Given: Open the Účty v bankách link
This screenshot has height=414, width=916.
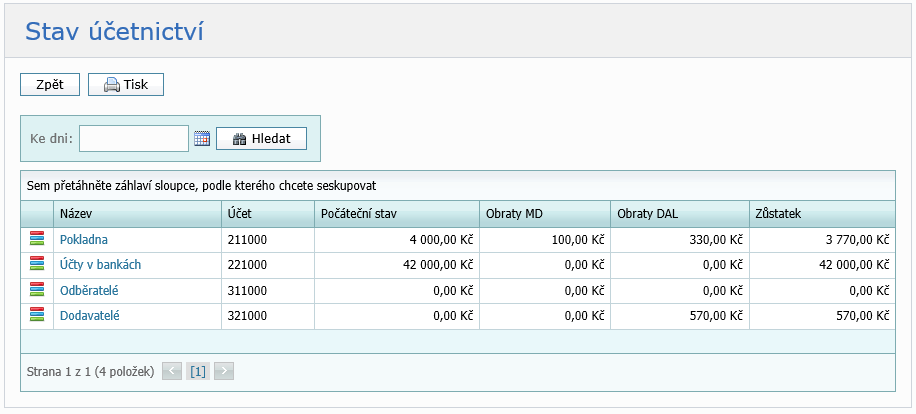Looking at the screenshot, I should (x=100, y=265).
